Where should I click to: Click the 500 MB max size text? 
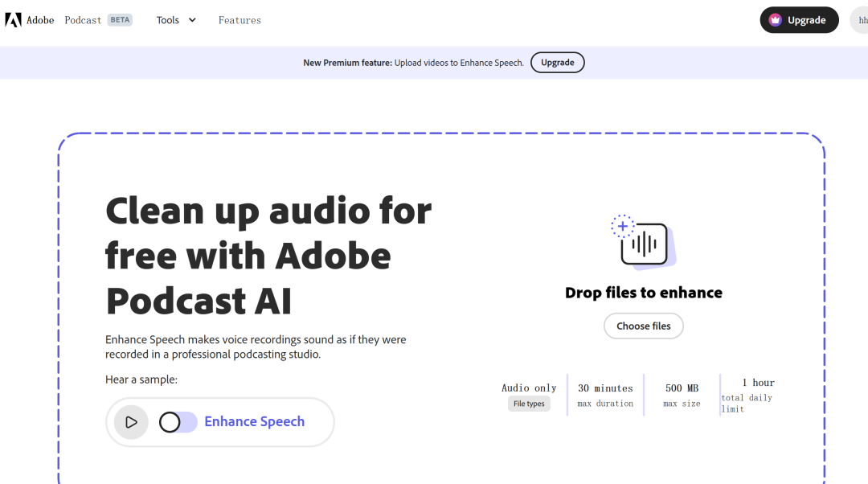click(682, 396)
